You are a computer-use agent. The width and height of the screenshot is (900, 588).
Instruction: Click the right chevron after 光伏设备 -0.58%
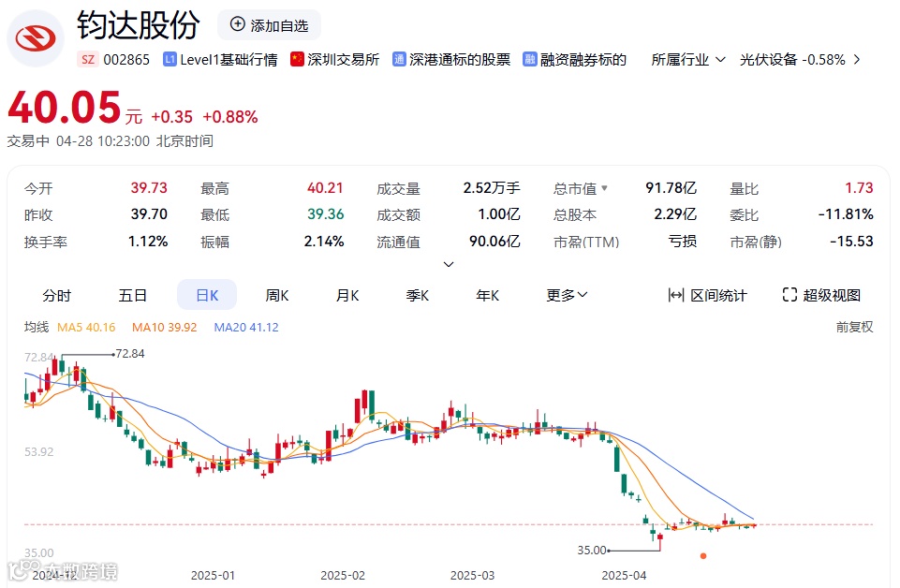(x=857, y=60)
